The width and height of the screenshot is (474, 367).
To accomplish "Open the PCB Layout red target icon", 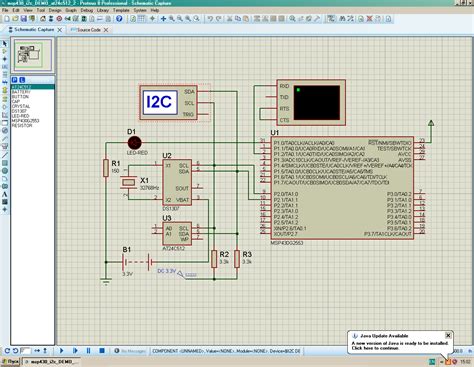I will 59,19.
